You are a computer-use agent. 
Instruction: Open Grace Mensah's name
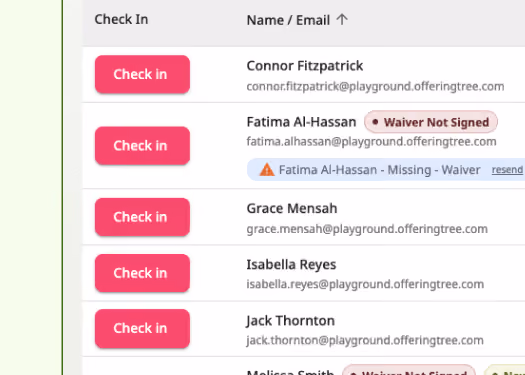(292, 209)
